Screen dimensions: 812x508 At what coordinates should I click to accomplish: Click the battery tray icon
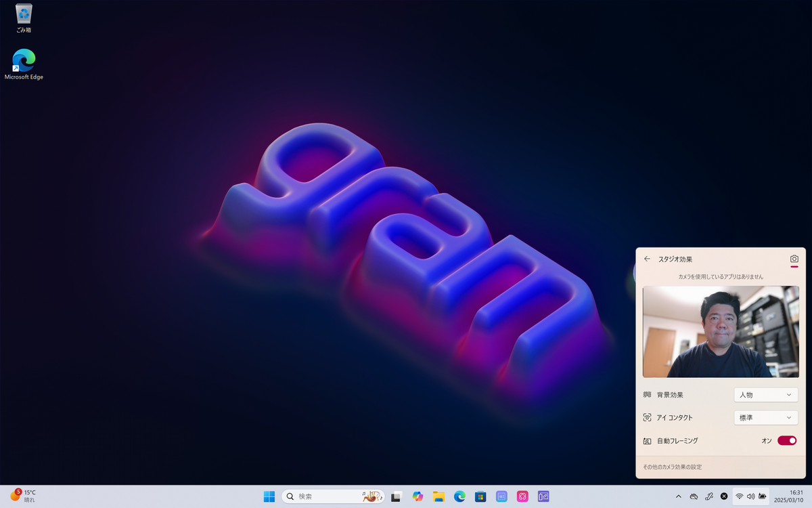[763, 496]
